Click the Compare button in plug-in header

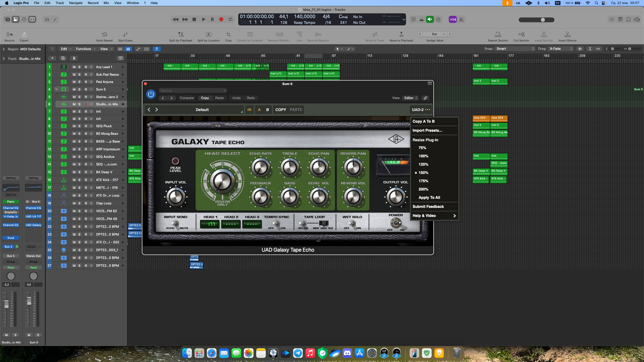pos(187,98)
